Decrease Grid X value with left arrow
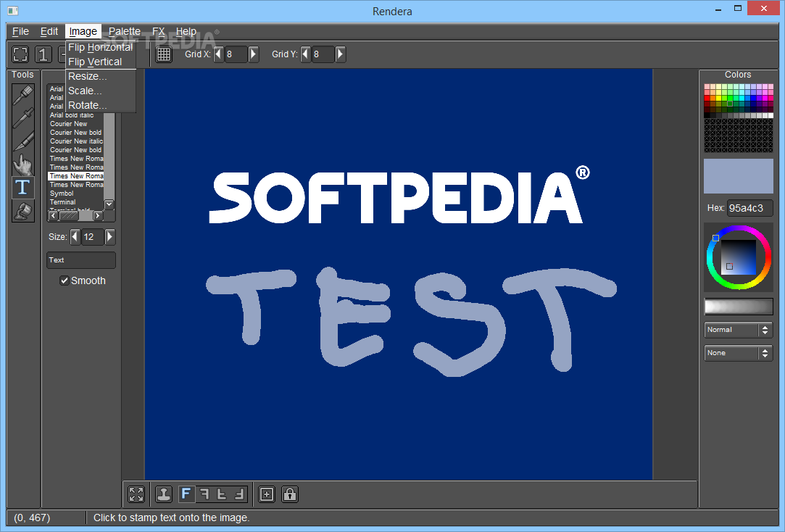Screen dimensions: 785x532 point(219,54)
